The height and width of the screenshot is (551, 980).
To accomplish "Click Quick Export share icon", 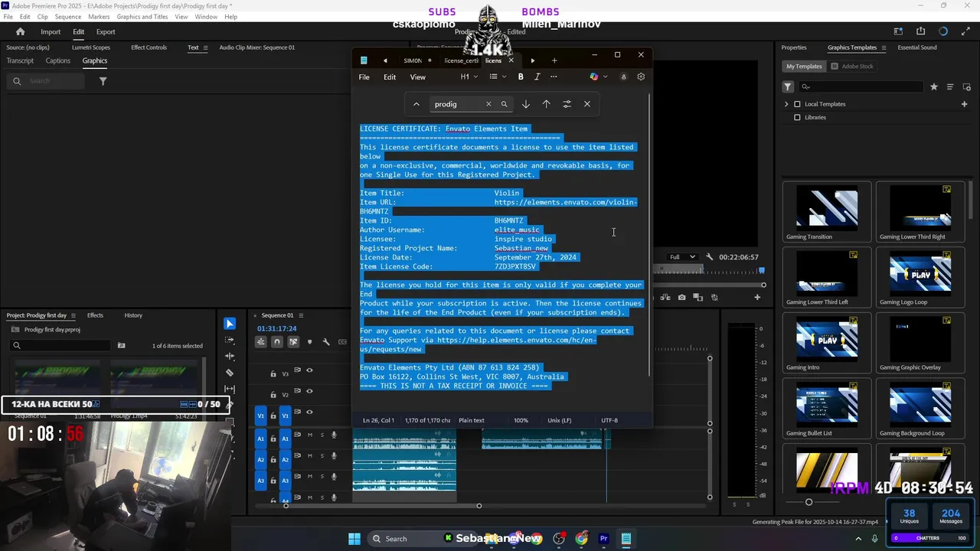I will (921, 31).
